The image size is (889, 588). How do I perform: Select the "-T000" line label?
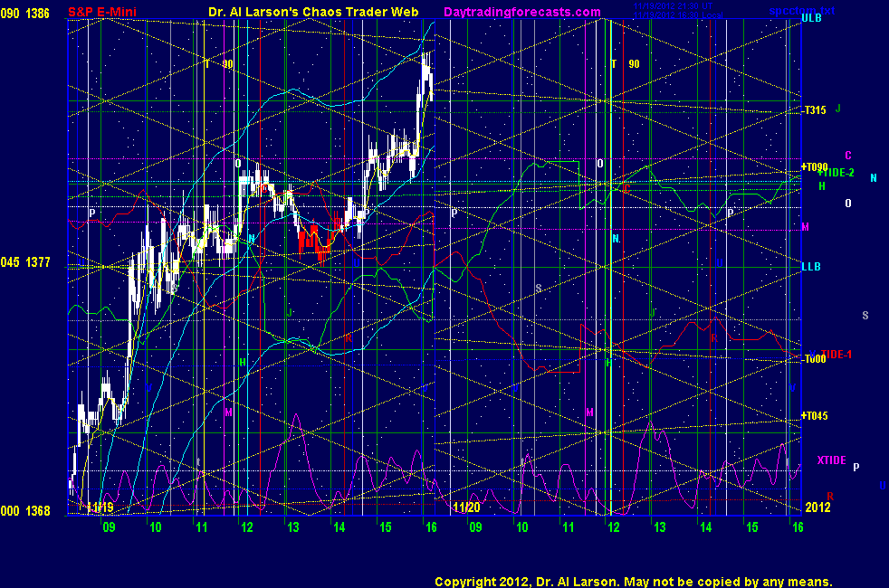814,359
